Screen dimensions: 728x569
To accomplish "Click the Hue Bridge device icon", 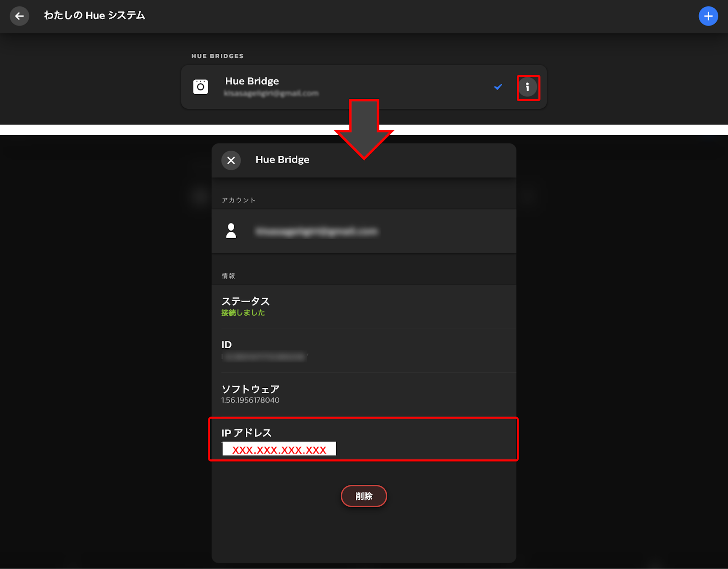I will [x=201, y=86].
